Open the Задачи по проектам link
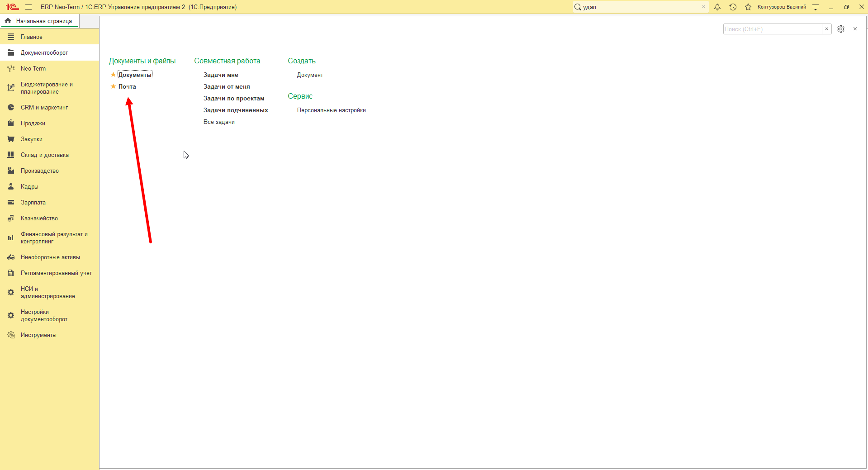868x470 pixels. 234,98
